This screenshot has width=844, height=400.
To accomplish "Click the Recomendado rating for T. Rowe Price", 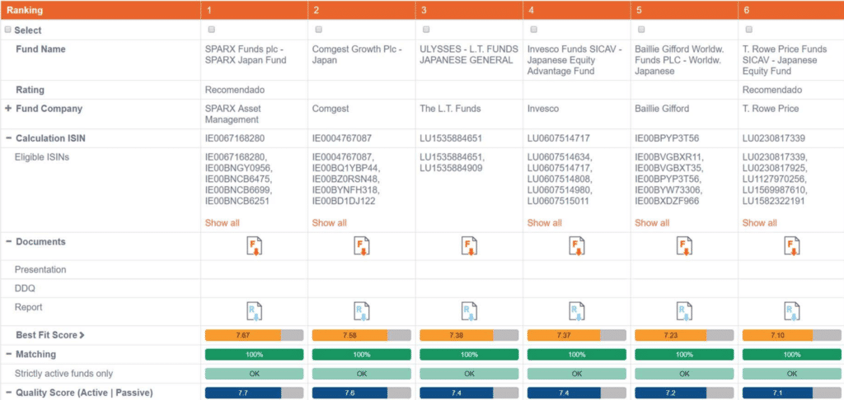I will 772,90.
